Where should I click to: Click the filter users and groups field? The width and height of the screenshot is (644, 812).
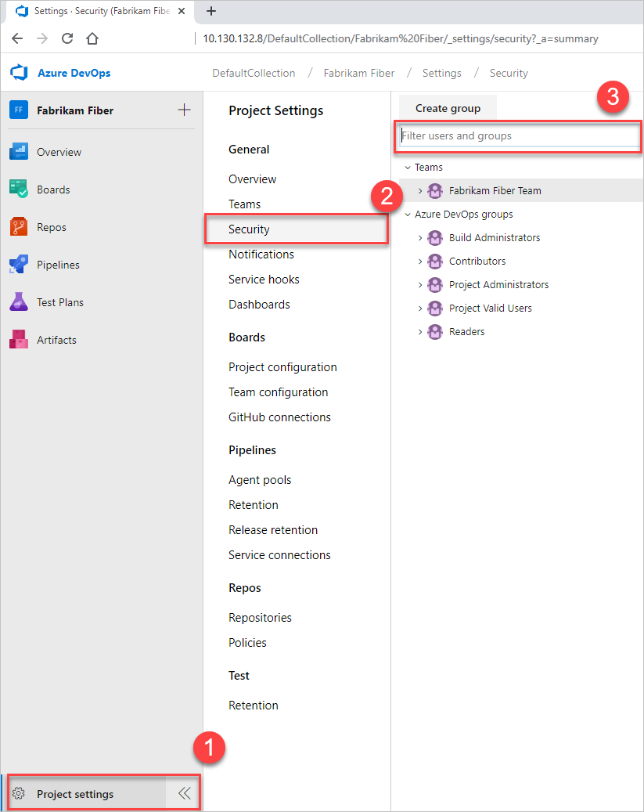(x=517, y=136)
